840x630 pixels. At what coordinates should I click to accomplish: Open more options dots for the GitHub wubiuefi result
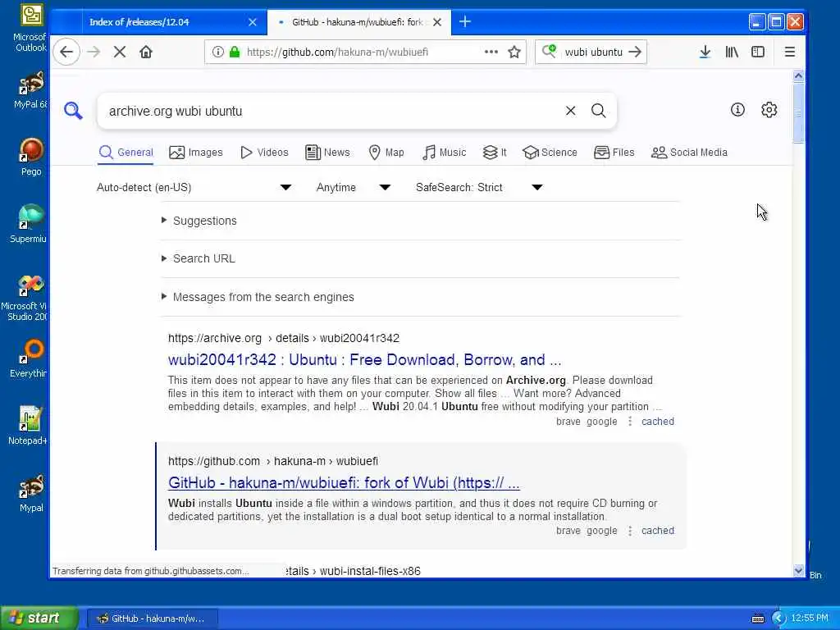click(x=630, y=531)
